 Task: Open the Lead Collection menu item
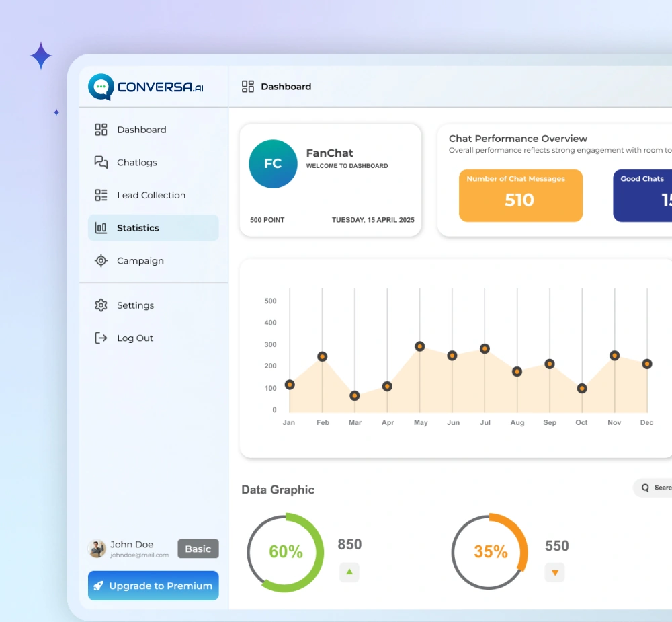151,195
